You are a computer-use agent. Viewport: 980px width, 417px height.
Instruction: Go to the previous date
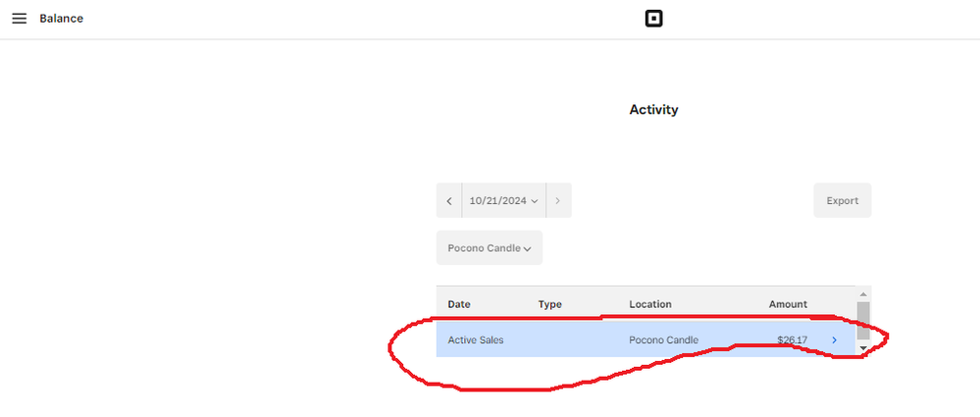[x=449, y=201]
